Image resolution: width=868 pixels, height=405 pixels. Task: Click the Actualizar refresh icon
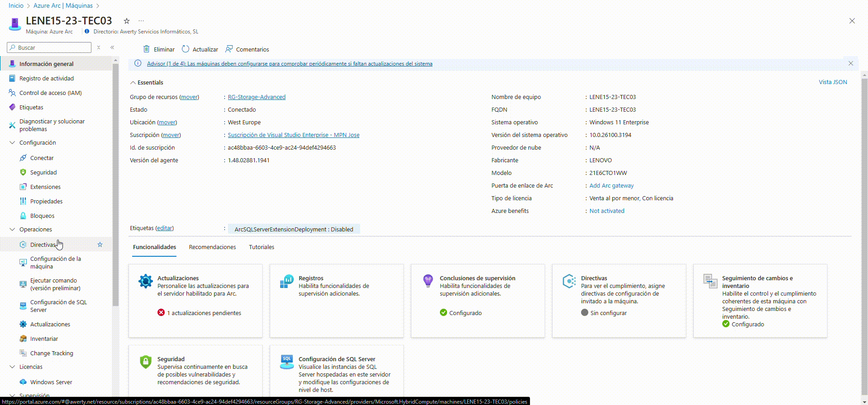pyautogui.click(x=186, y=49)
